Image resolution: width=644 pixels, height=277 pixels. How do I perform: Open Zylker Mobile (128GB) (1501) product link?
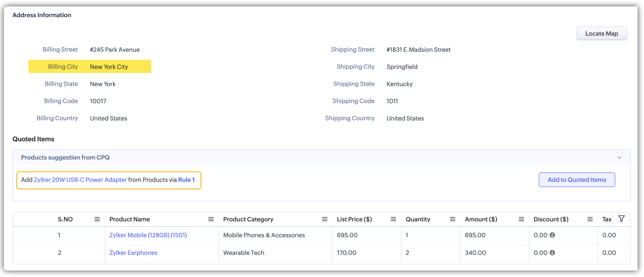tap(148, 235)
